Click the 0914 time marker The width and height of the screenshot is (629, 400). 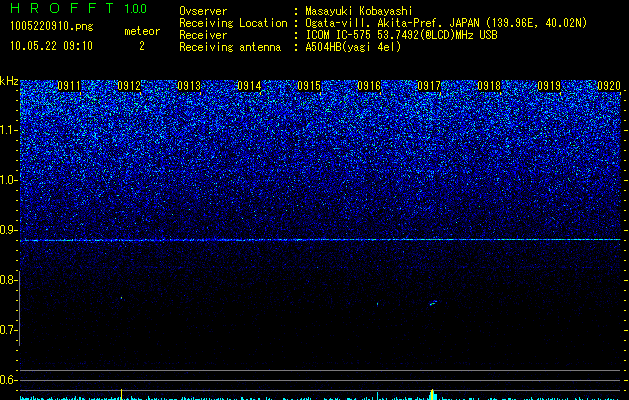(249, 86)
